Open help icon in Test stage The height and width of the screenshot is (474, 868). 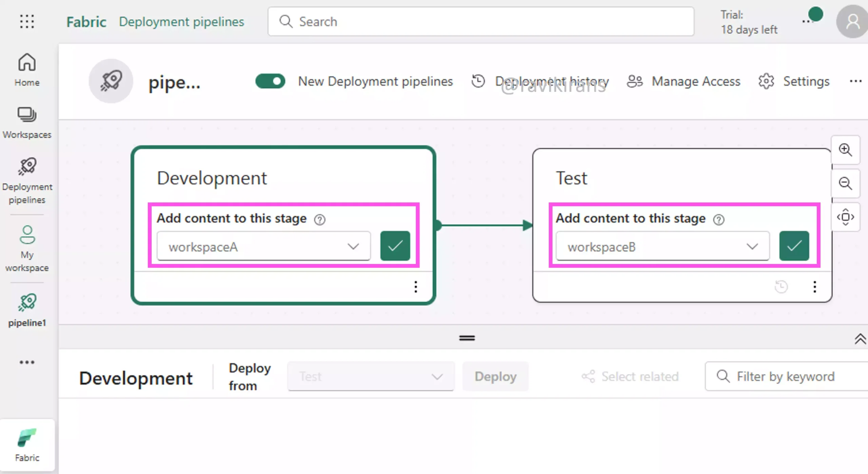(x=718, y=220)
